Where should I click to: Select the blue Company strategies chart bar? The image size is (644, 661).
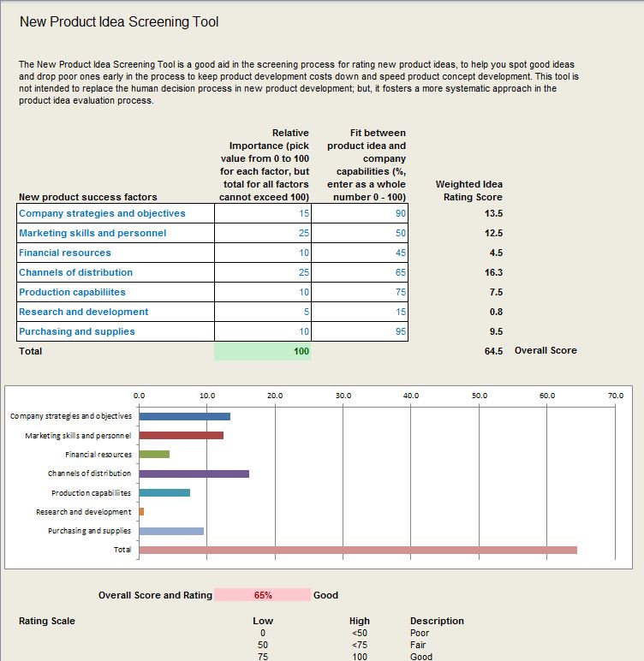pyautogui.click(x=185, y=416)
